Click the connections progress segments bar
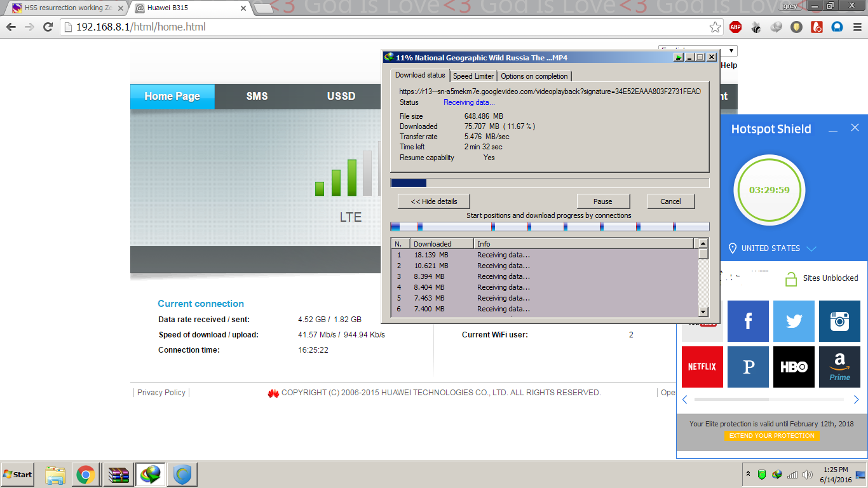The image size is (868, 488). 550,227
